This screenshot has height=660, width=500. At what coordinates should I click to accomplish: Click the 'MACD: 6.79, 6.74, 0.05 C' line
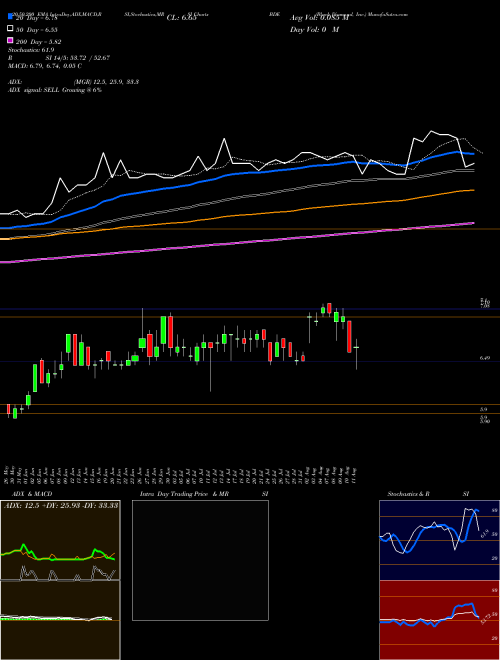pos(45,66)
